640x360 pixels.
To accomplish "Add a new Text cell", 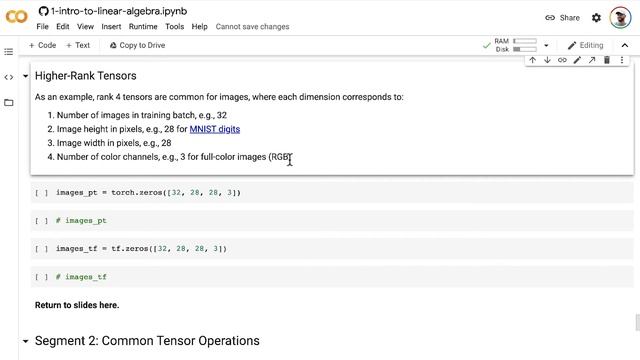I will pos(78,45).
